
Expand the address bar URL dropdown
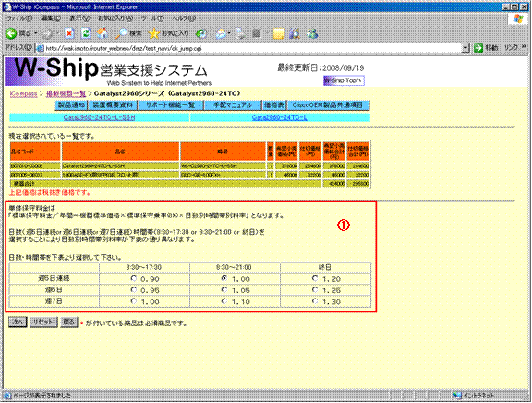(465, 48)
